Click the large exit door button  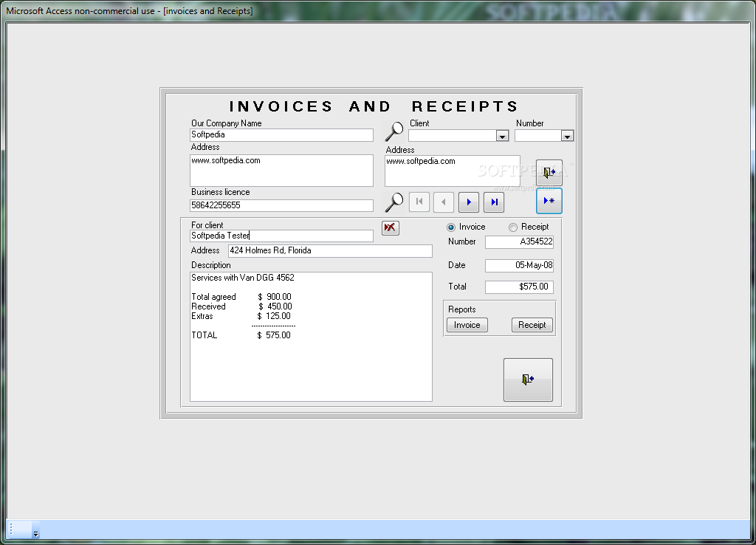(x=528, y=380)
